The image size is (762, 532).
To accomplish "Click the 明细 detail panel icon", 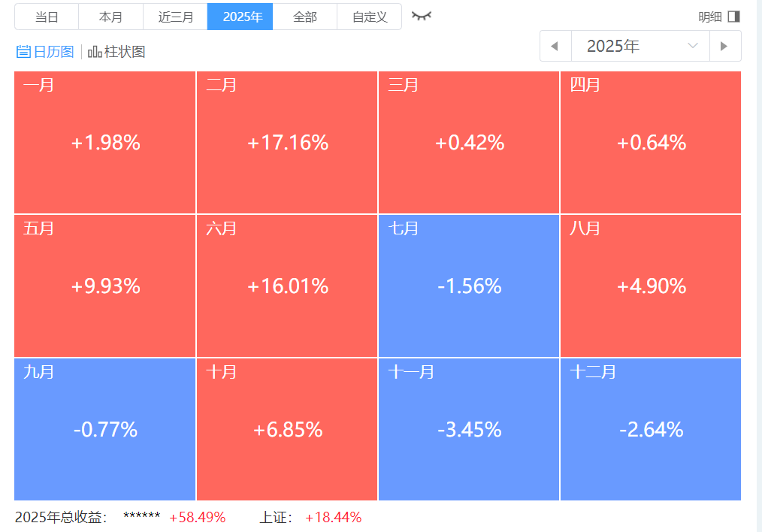I will tap(733, 17).
